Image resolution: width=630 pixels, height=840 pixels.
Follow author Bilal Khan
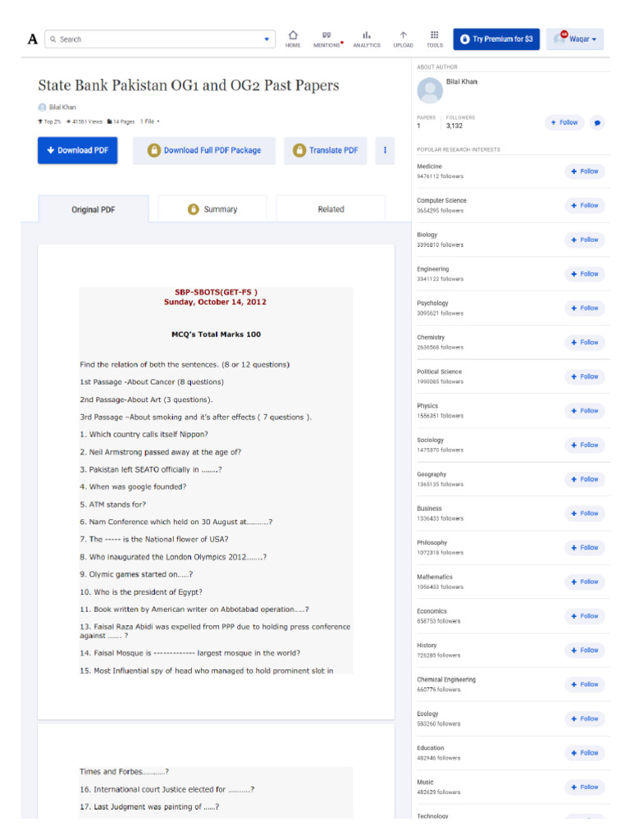[x=564, y=123]
